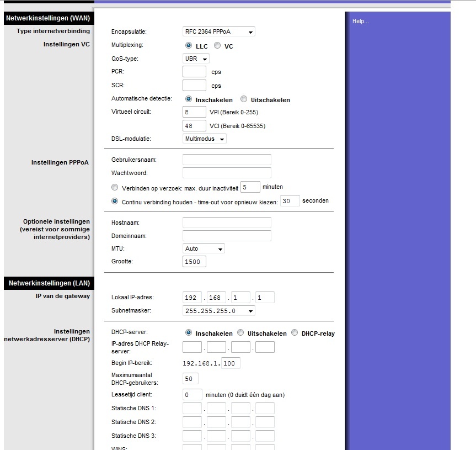The image size is (476, 450).
Task: Click the redial seconden field
Action: (x=290, y=201)
